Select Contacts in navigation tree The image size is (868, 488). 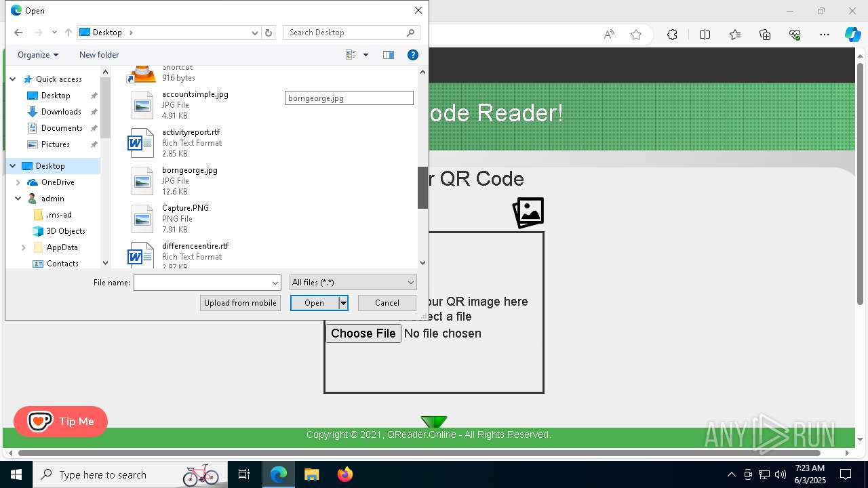(62, 264)
